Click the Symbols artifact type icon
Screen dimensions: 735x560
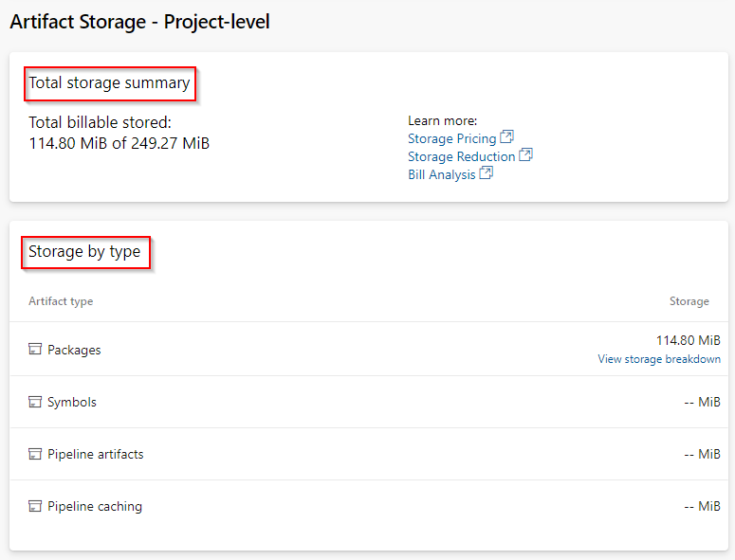(x=35, y=402)
